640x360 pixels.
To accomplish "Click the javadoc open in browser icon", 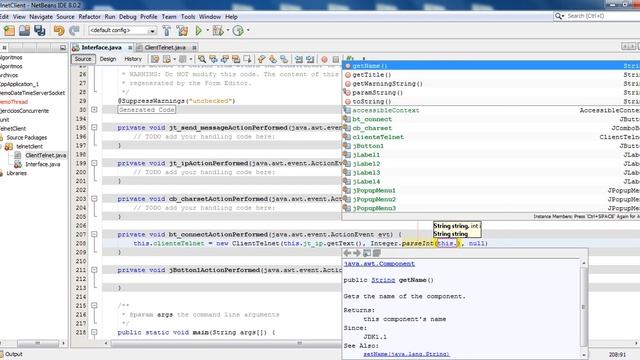I will coord(367,253).
